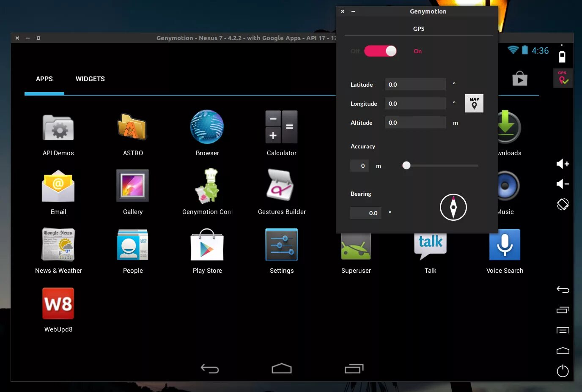Maximize the Genymotion Nexus 7 window
Viewport: 582px width, 392px height.
(38, 38)
